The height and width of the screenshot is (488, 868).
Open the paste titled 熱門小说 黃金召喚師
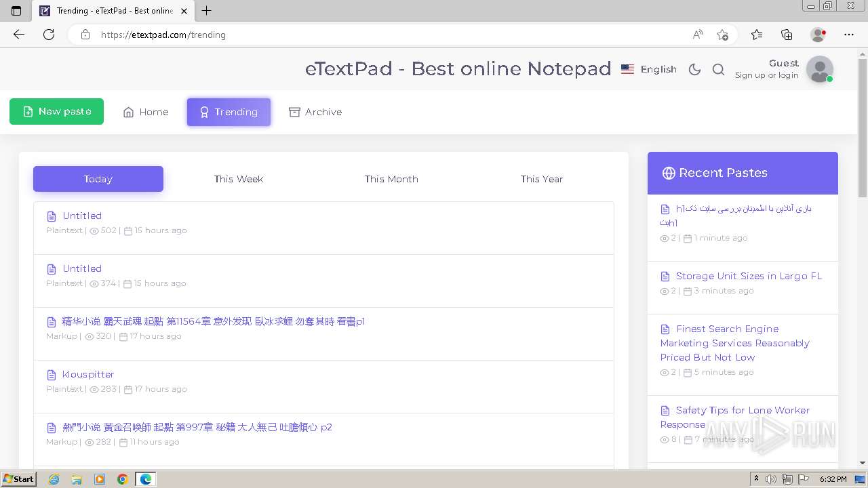pyautogui.click(x=197, y=427)
